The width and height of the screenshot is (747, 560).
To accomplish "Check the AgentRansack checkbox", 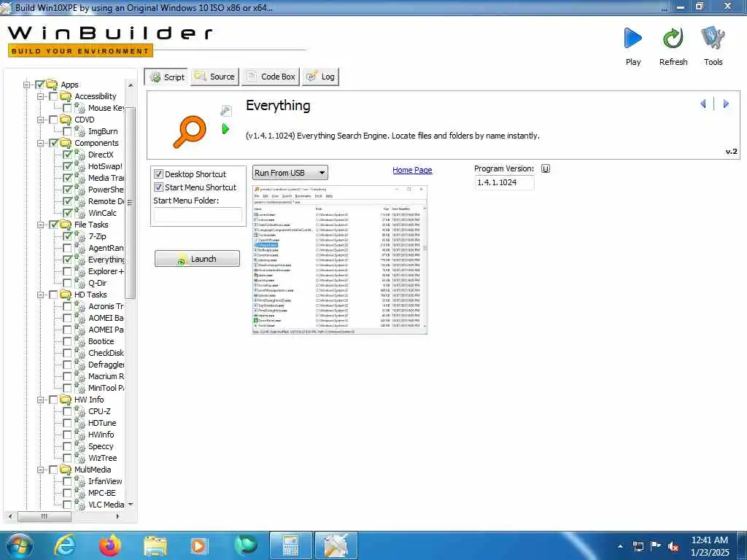I will (68, 248).
